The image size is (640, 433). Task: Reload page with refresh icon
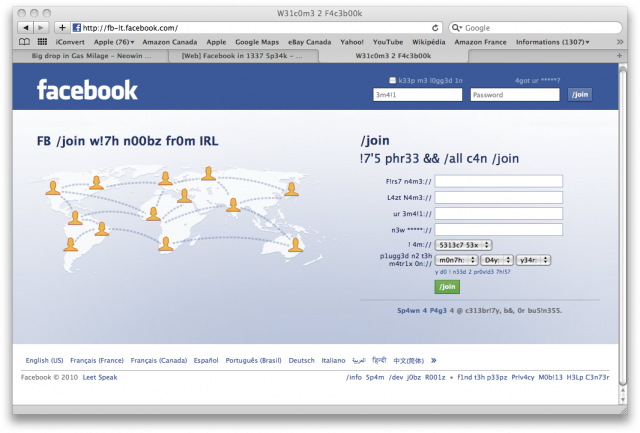click(435, 28)
